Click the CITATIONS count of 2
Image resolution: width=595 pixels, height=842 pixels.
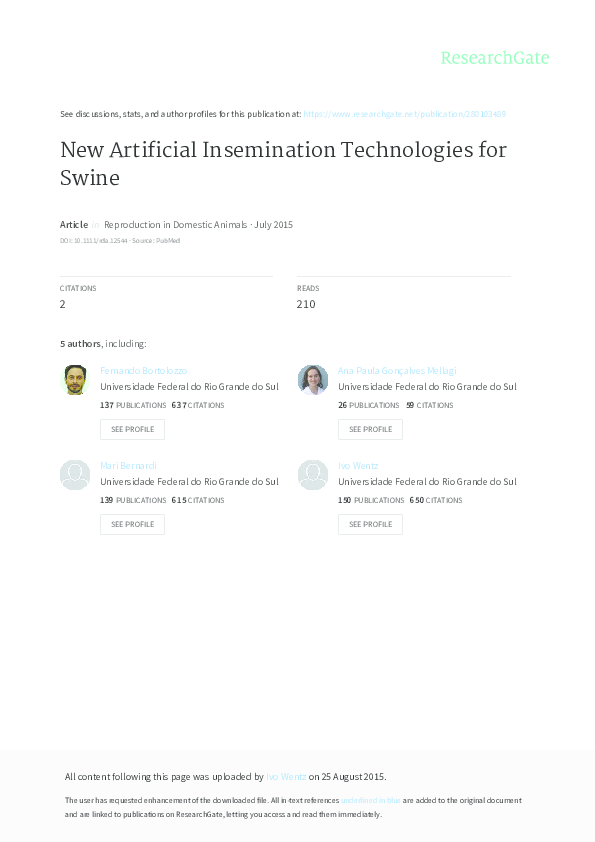coord(63,303)
